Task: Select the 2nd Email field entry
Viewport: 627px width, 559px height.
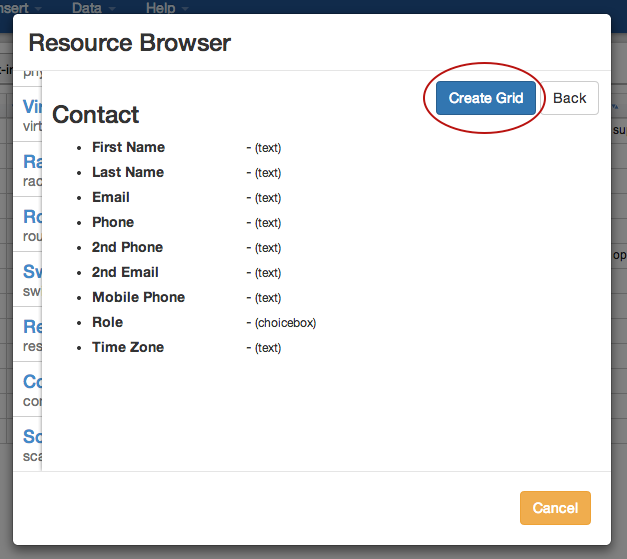Action: (125, 272)
